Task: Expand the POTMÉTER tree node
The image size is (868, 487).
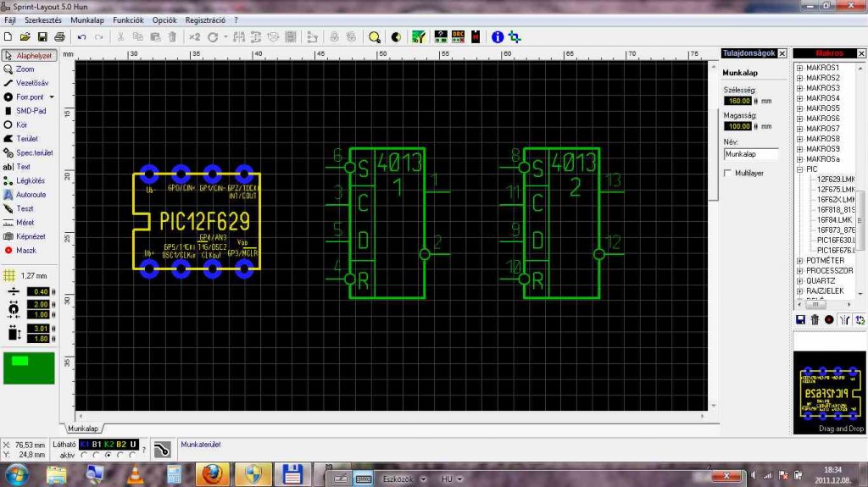Action: [x=799, y=261]
